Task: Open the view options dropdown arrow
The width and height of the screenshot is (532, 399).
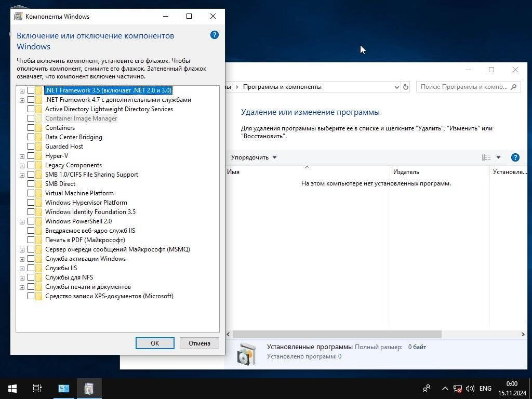Action: click(498, 157)
